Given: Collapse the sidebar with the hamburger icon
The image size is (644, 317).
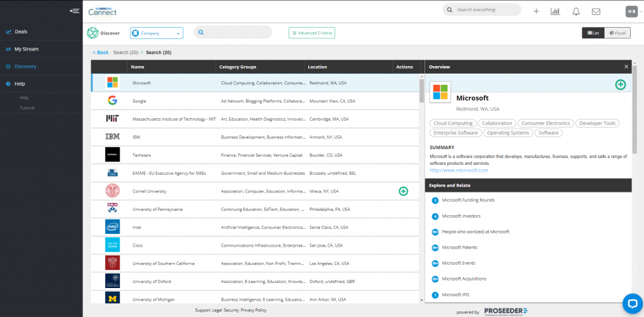Looking at the screenshot, I should point(75,11).
